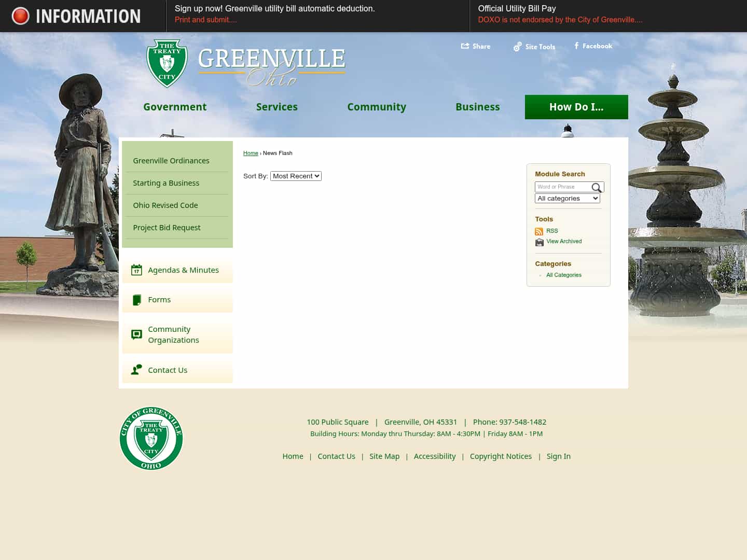This screenshot has width=747, height=560.
Task: Open the Greenville Ordinances link
Action: tap(171, 160)
